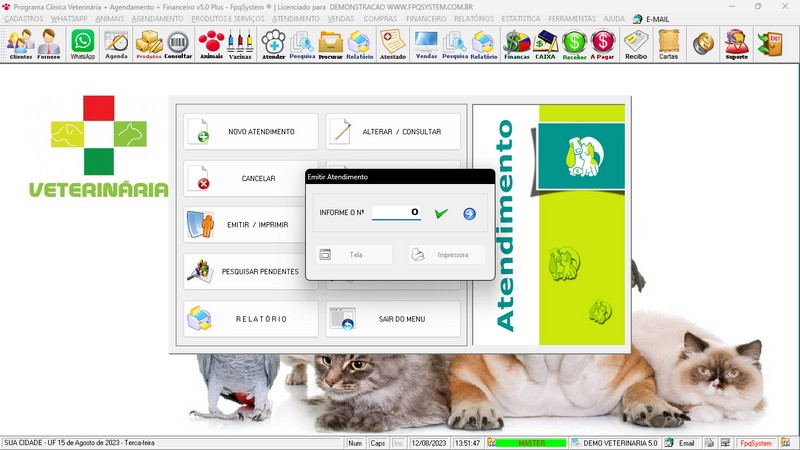
Task: Open the AGENDAMENTO menu
Action: tap(158, 19)
